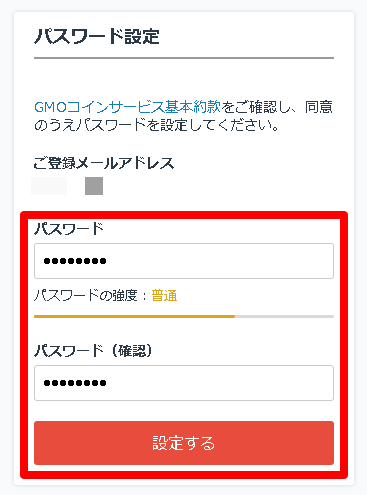
Task: Click the パスワードの強度 text
Action: click(x=86, y=296)
